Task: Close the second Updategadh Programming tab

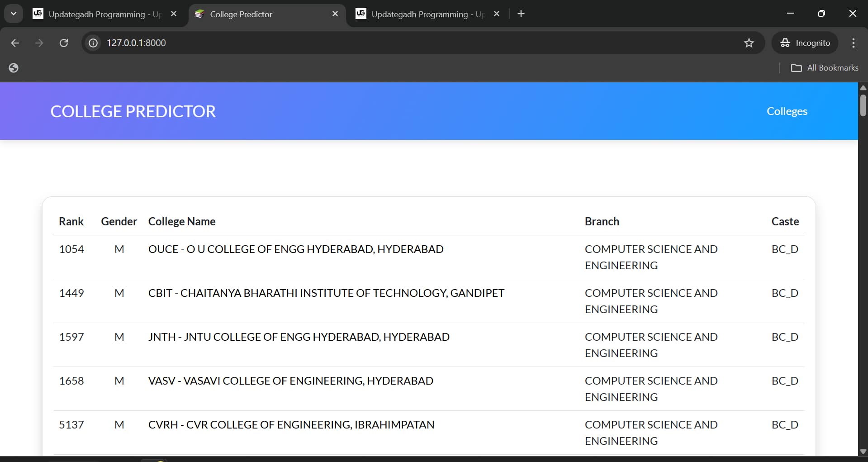Action: [x=497, y=14]
